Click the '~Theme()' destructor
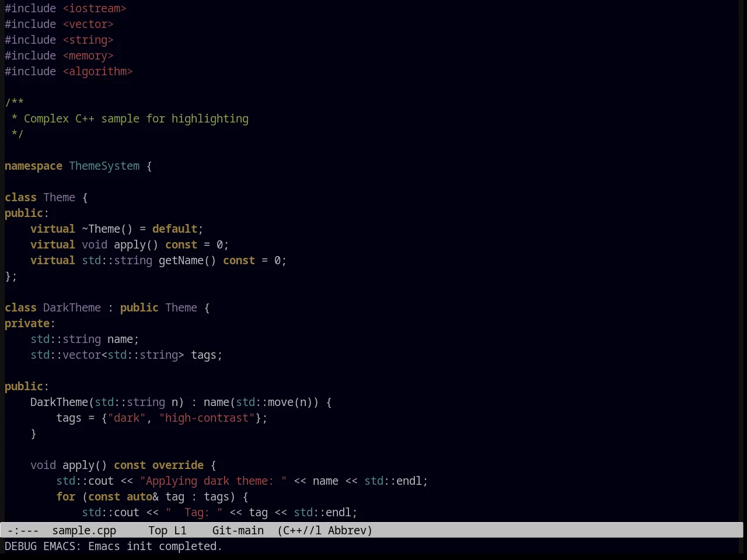 [x=107, y=229]
